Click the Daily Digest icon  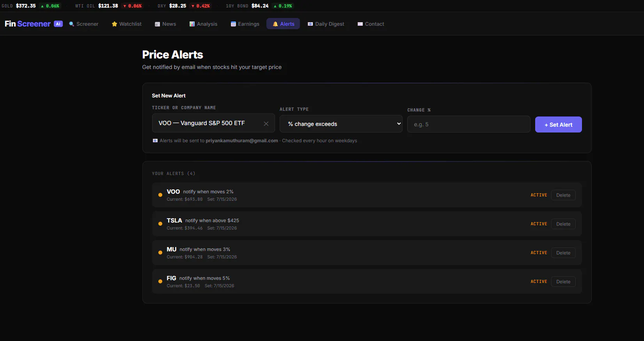[310, 24]
